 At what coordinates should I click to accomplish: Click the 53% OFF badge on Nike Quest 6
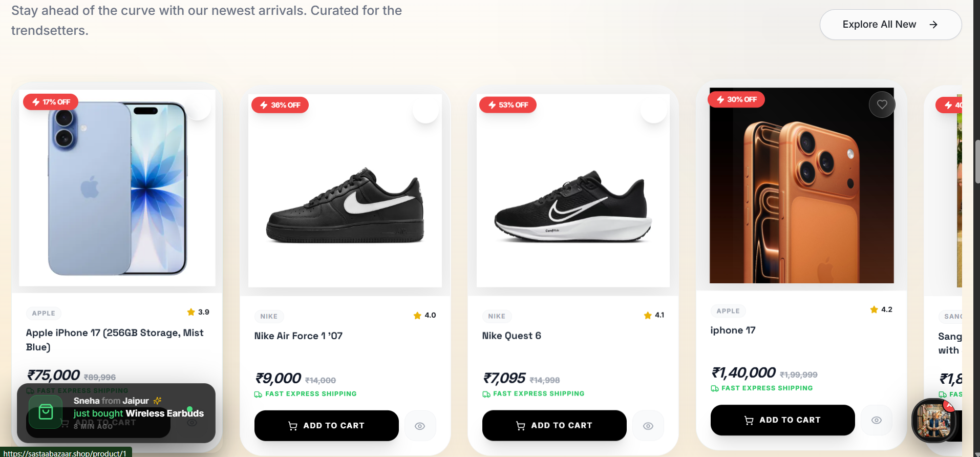[508, 105]
